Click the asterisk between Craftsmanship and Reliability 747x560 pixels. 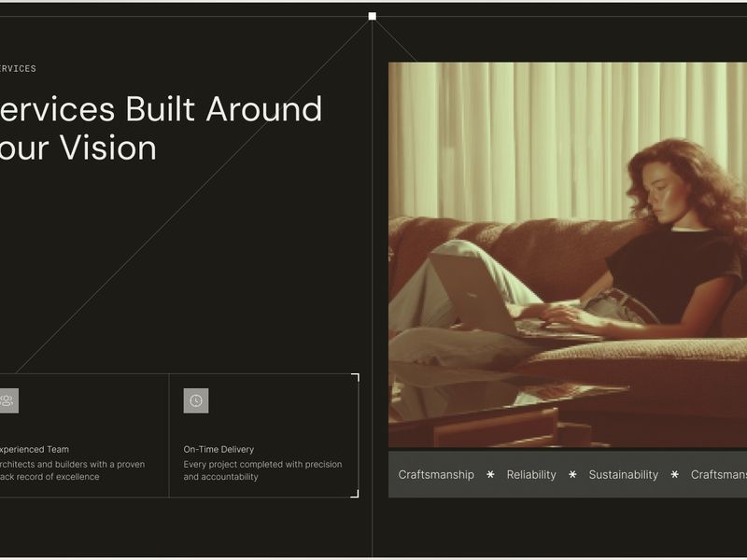pyautogui.click(x=490, y=474)
